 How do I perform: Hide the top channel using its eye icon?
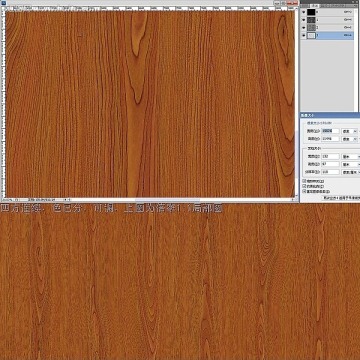point(303,12)
